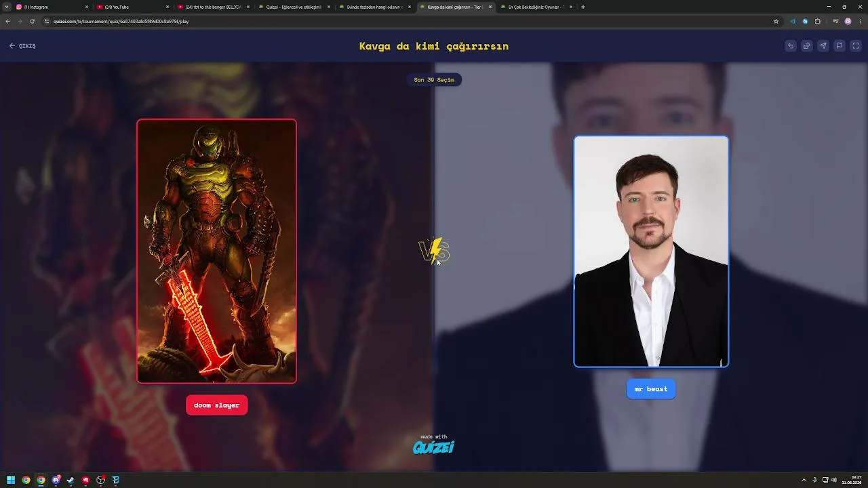Click the first Chrome icon in the taskbar
The image size is (868, 488).
pos(26,480)
